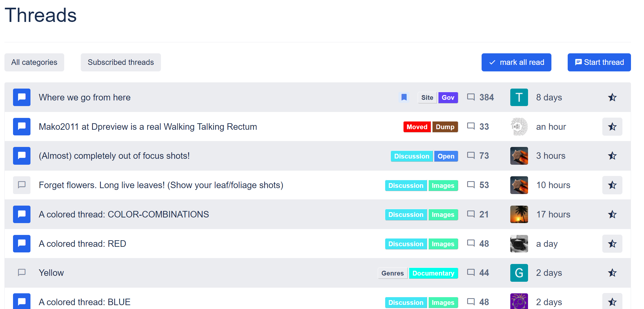Open the Subscribed threads filter
The height and width of the screenshot is (309, 644).
coord(121,62)
